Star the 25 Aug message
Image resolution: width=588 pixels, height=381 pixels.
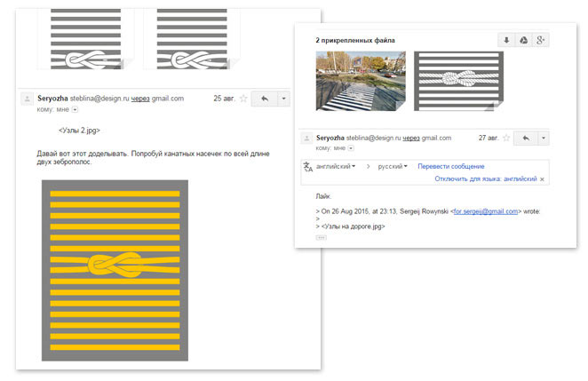242,99
